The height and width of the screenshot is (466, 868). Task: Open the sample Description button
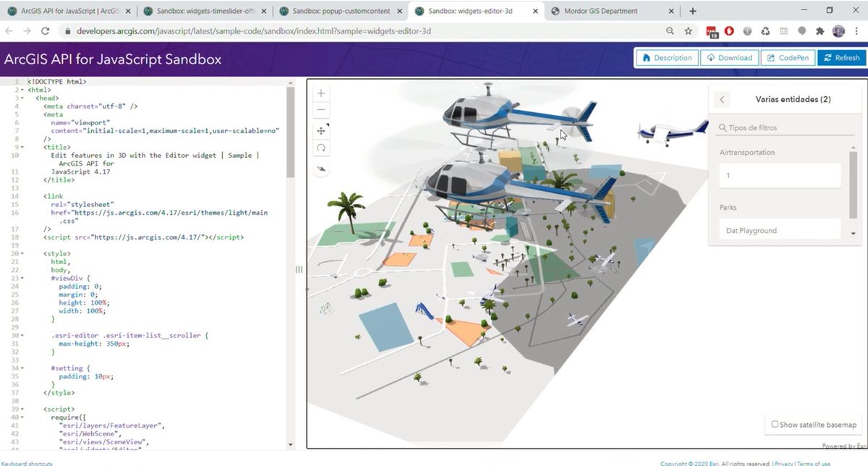(667, 58)
